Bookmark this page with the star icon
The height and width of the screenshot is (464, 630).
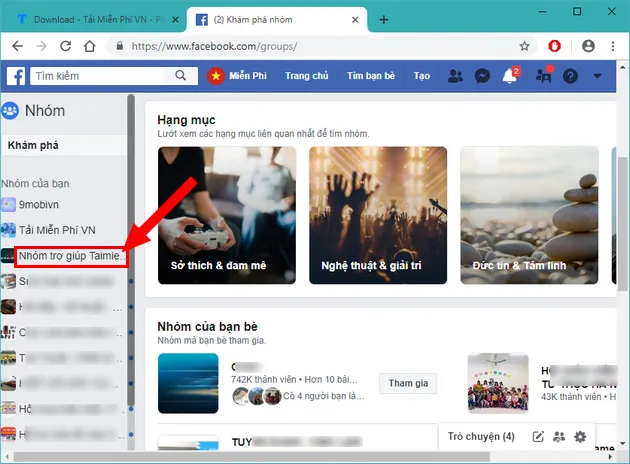pyautogui.click(x=524, y=46)
